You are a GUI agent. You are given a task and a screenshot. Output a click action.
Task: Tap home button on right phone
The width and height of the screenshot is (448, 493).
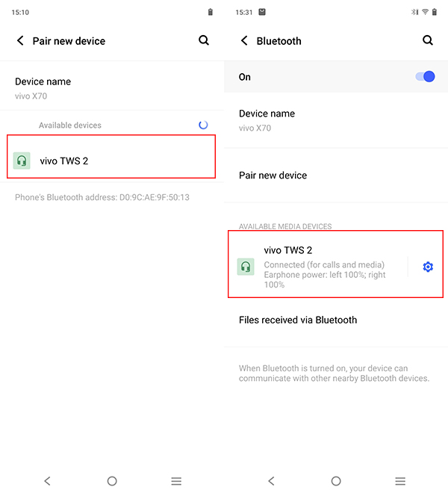click(336, 481)
